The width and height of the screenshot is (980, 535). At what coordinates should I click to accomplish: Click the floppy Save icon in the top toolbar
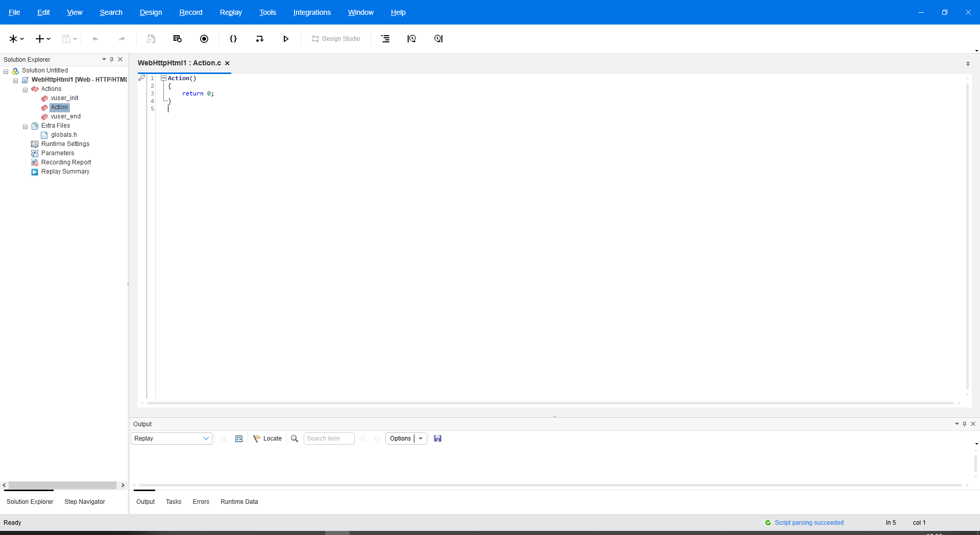pos(66,39)
